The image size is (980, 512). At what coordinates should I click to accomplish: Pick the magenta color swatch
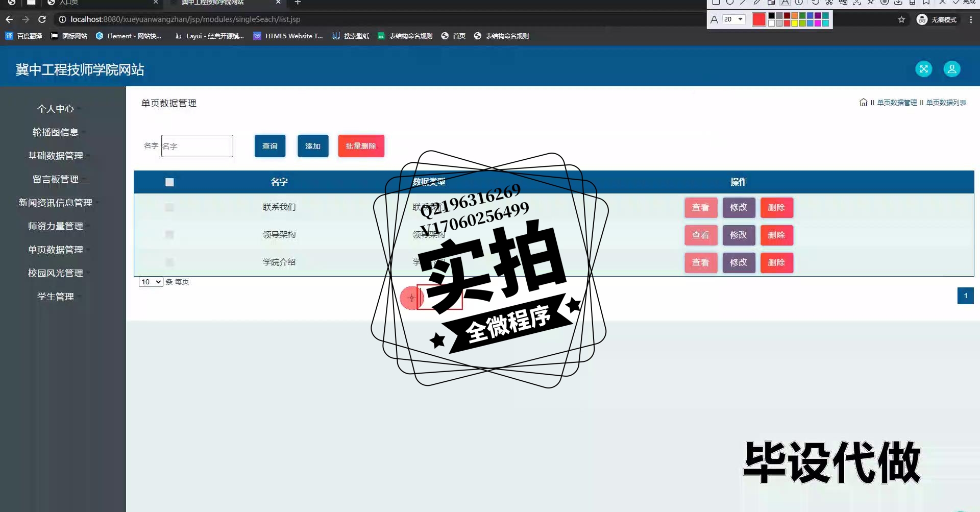tap(818, 23)
